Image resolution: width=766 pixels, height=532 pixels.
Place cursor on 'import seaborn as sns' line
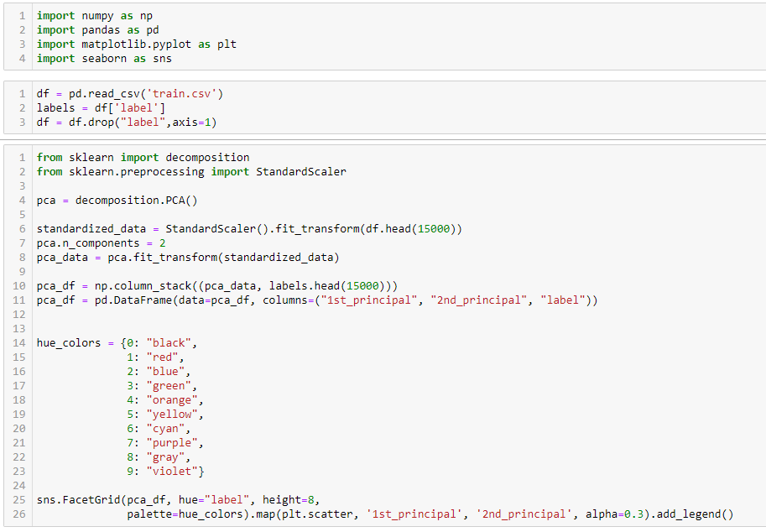pos(104,59)
